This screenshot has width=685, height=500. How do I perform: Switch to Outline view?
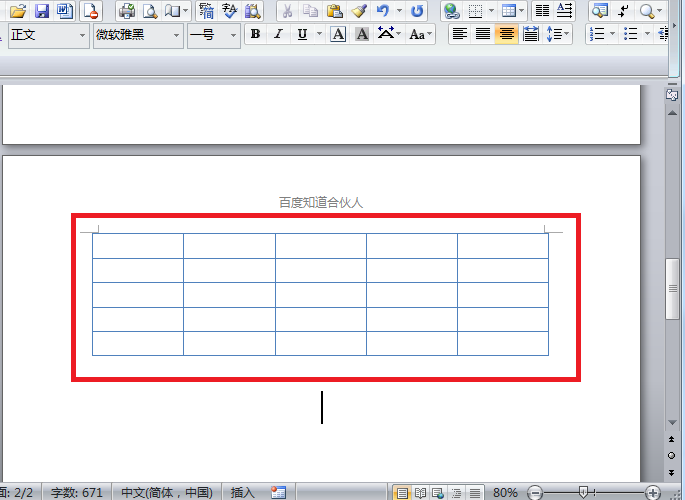coord(456,493)
